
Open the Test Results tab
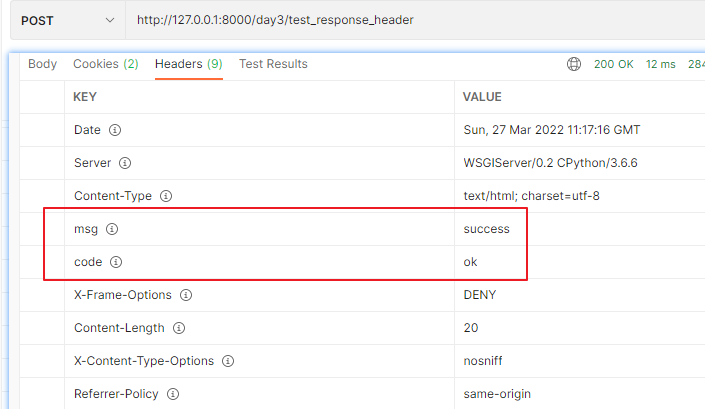tap(273, 64)
